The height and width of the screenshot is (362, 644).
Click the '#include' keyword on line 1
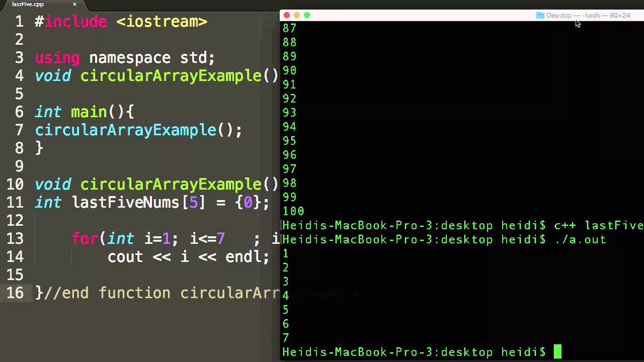click(71, 22)
